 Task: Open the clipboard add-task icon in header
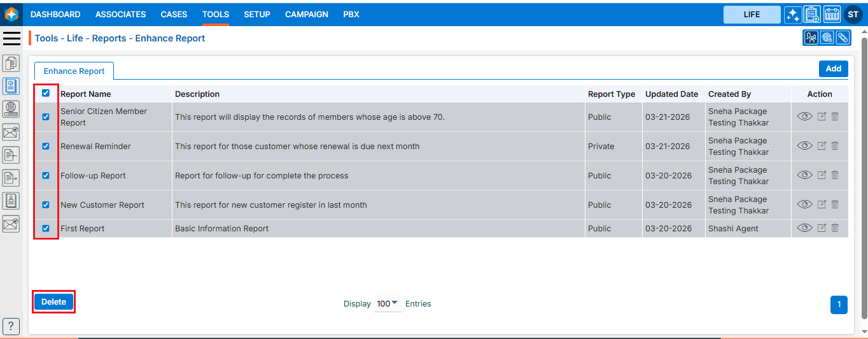(x=812, y=15)
